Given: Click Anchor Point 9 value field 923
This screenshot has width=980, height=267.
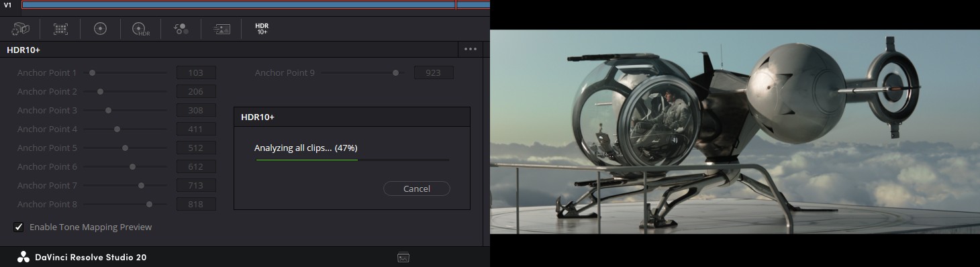Looking at the screenshot, I should [434, 72].
